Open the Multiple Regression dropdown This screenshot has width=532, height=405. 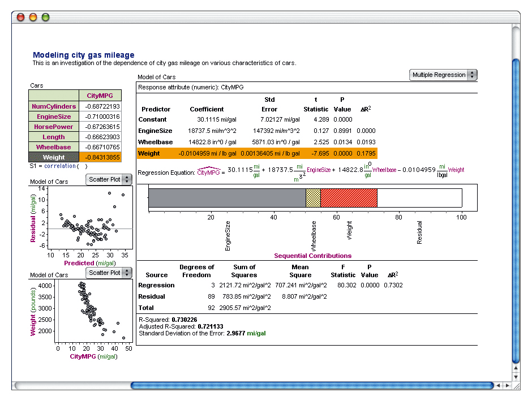[443, 75]
